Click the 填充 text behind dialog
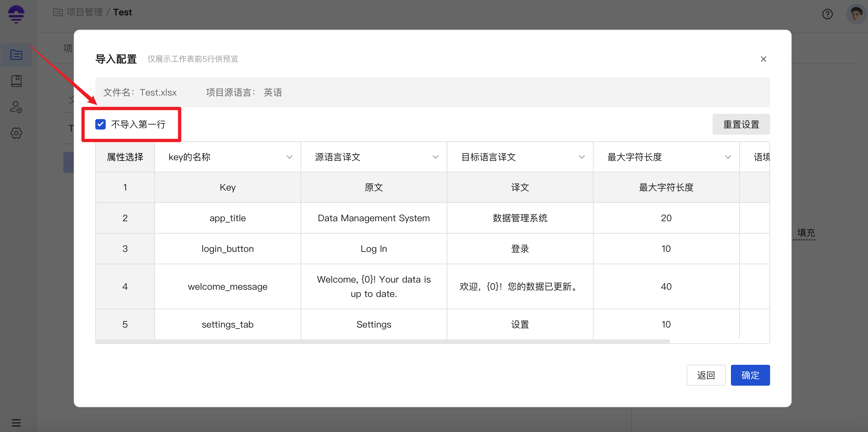 point(806,233)
